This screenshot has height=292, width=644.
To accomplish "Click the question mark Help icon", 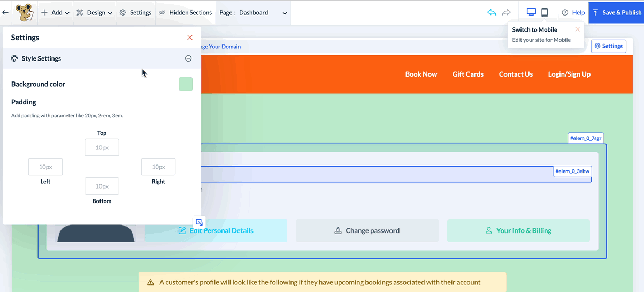I will click(565, 12).
